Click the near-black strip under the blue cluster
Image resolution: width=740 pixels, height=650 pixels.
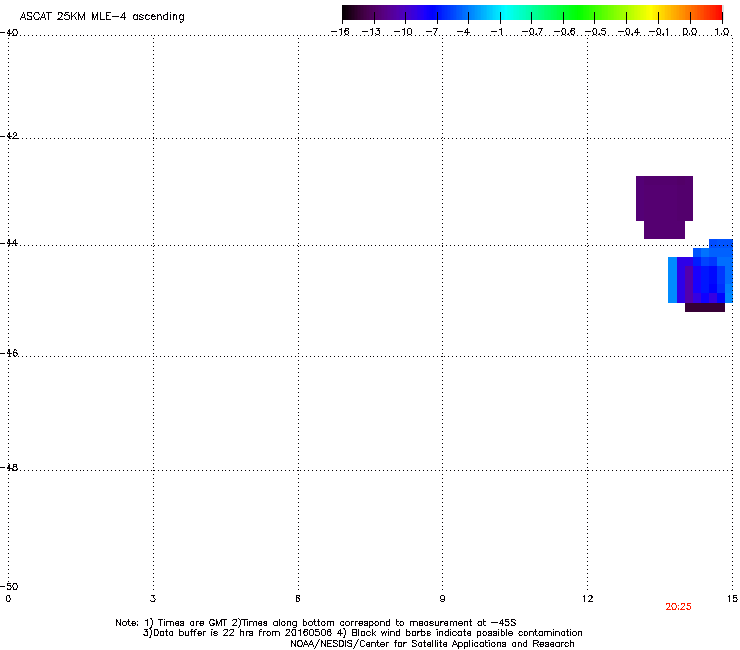coord(705,307)
